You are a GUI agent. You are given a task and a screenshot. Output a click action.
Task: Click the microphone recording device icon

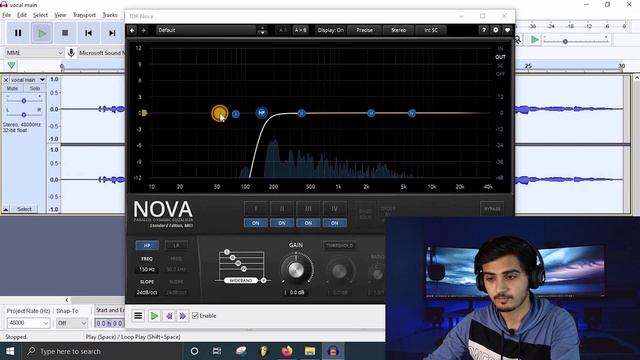pos(71,53)
